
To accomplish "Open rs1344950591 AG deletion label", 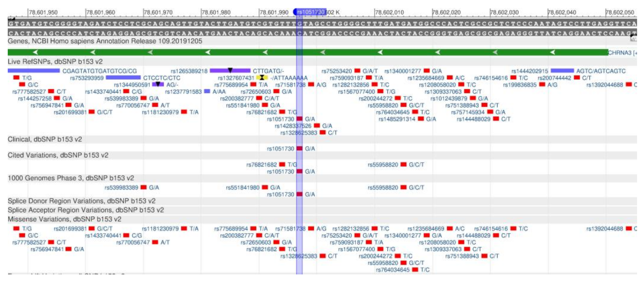I will (x=132, y=85).
